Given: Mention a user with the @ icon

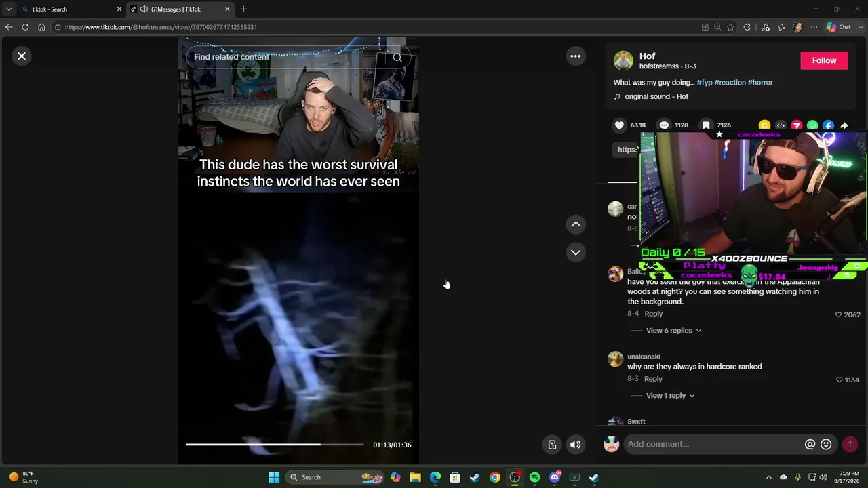Looking at the screenshot, I should (810, 444).
